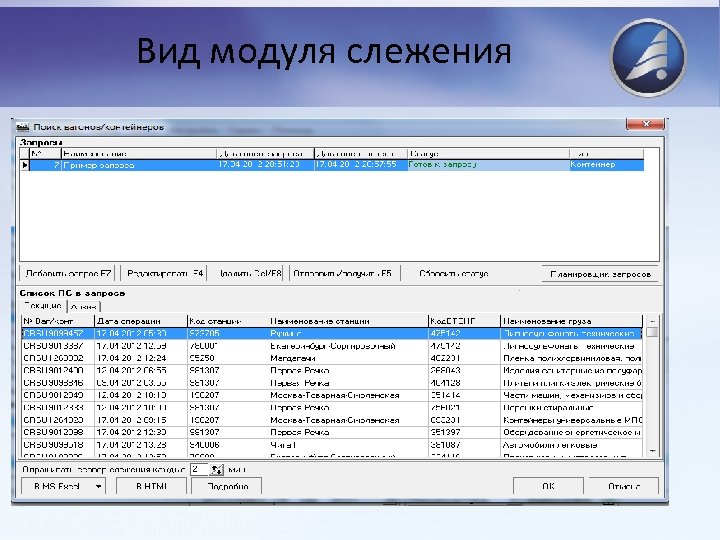Close the wagon/container search window

click(x=645, y=124)
